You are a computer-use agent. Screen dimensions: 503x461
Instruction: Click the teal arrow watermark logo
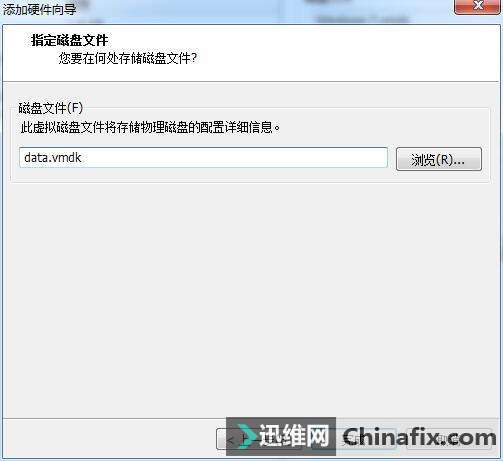tap(247, 436)
